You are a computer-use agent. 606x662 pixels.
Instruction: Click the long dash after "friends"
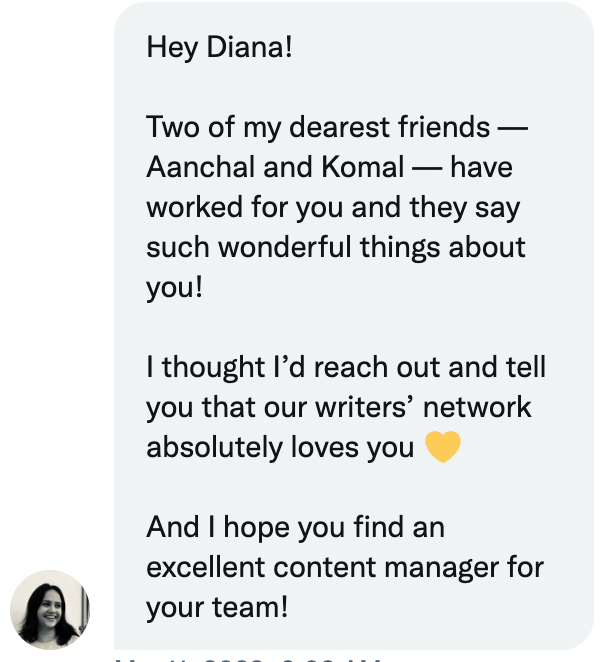point(513,128)
